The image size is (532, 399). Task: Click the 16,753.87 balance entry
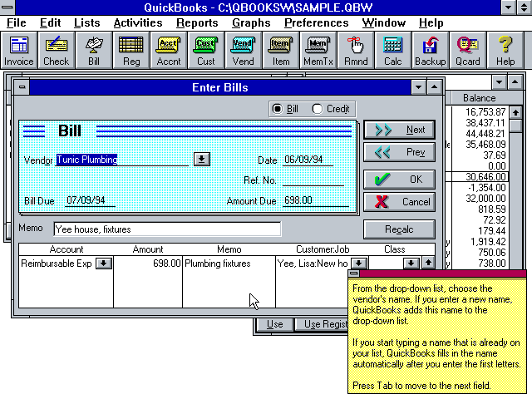[x=485, y=112]
